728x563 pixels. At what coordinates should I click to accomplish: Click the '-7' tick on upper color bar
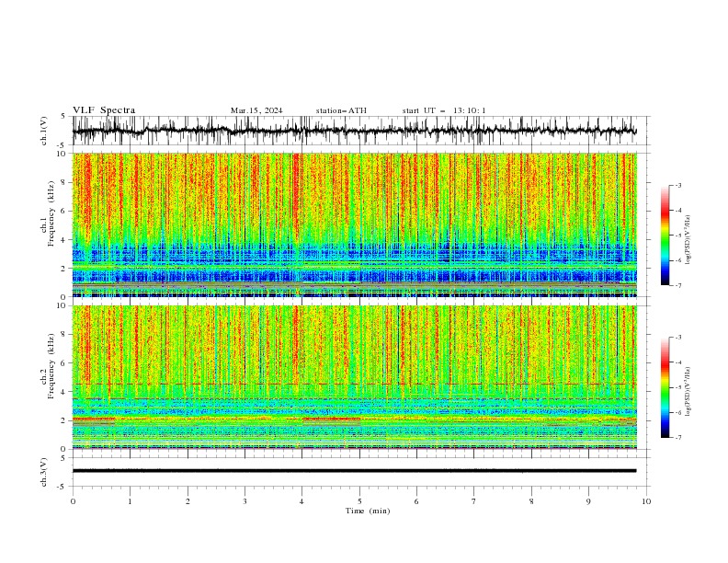(677, 285)
